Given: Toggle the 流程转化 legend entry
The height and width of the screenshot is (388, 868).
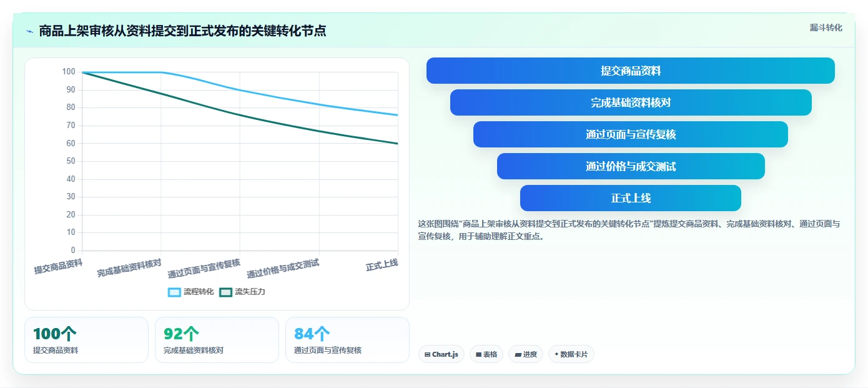Looking at the screenshot, I should click(191, 292).
